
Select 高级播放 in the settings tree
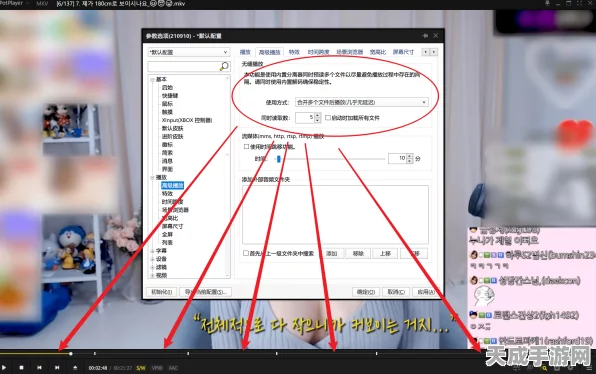(173, 185)
